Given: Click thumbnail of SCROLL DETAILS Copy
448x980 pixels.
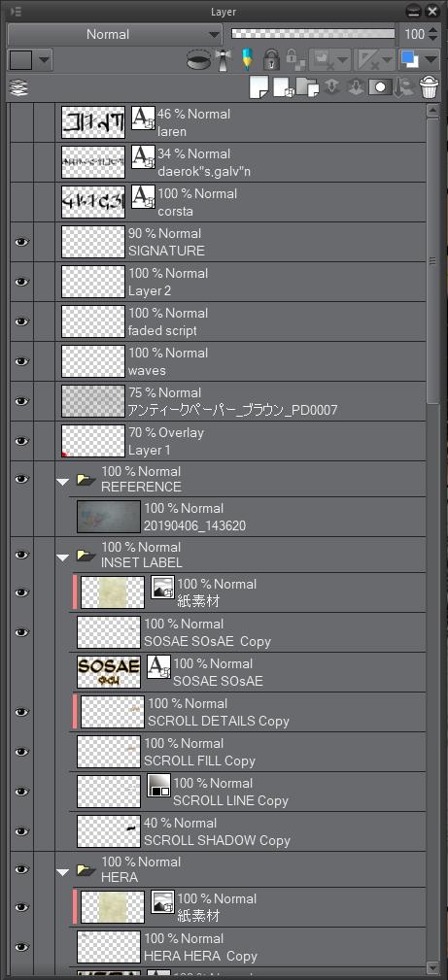Looking at the screenshot, I should (x=113, y=712).
